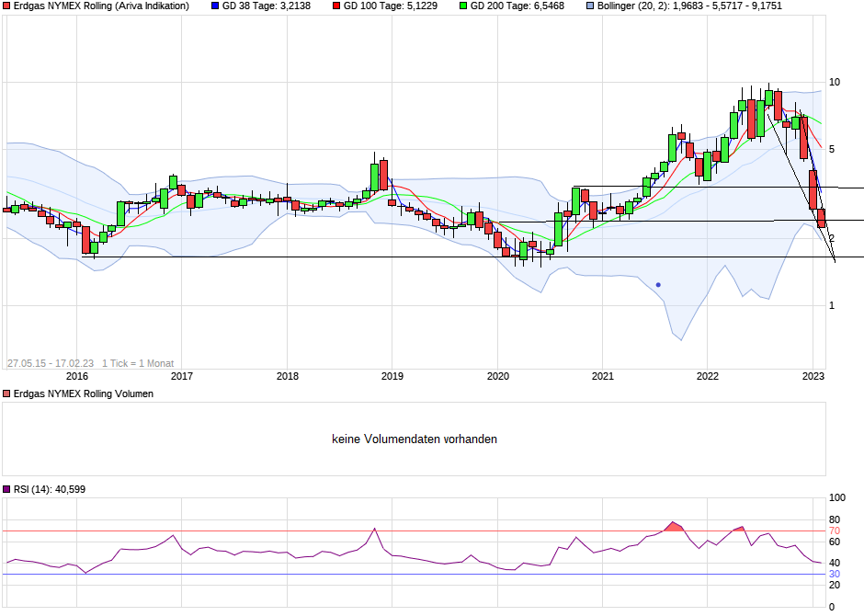Click the red GD 100 Tage legend swatch
Viewport: 864px width, 616px height.
[x=336, y=6]
